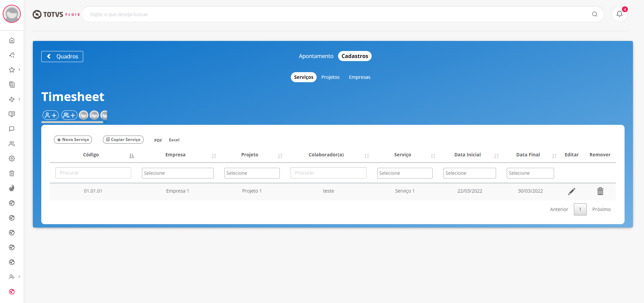Open the user-key sidebar icon
644x303 pixels.
pos(12,277)
